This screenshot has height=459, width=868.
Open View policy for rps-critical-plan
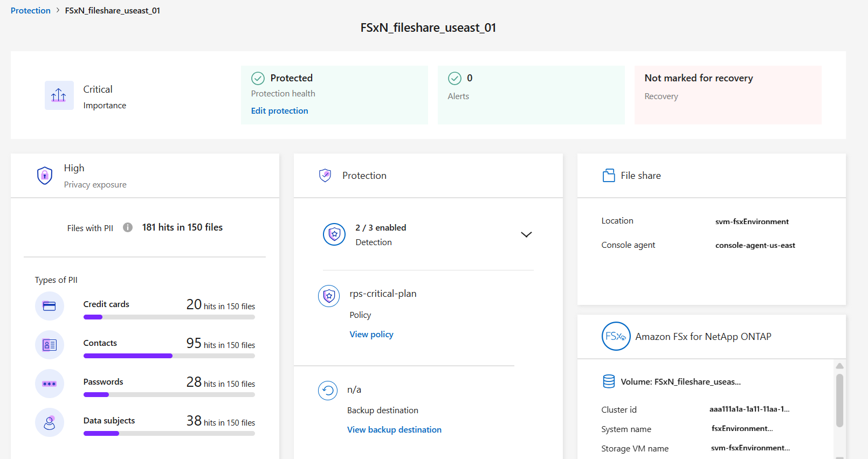tap(371, 334)
